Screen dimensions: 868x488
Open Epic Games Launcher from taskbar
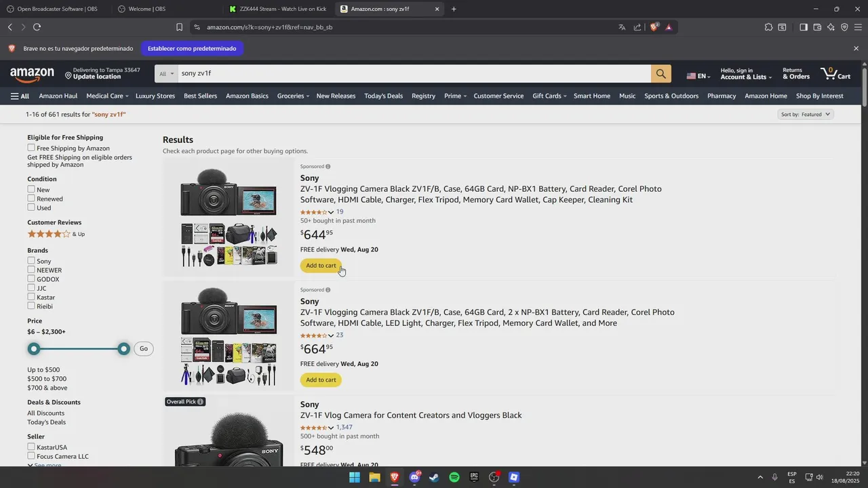click(x=474, y=477)
